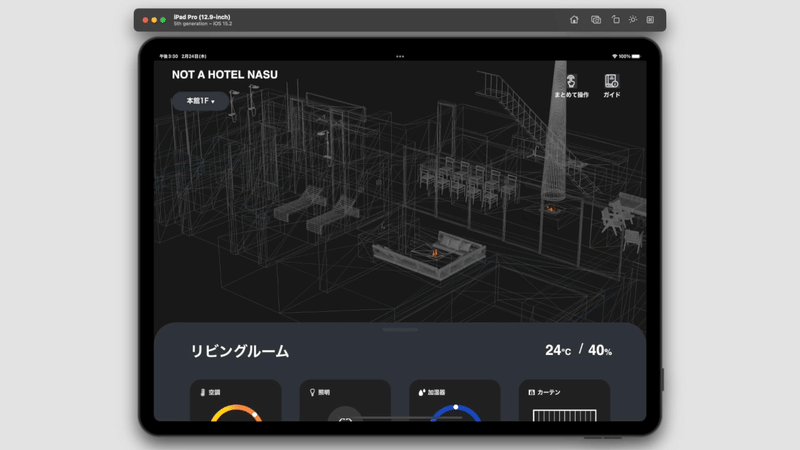Select the dining chairs in the 3D model
Image resolution: width=800 pixels, height=450 pixels.
(468, 184)
